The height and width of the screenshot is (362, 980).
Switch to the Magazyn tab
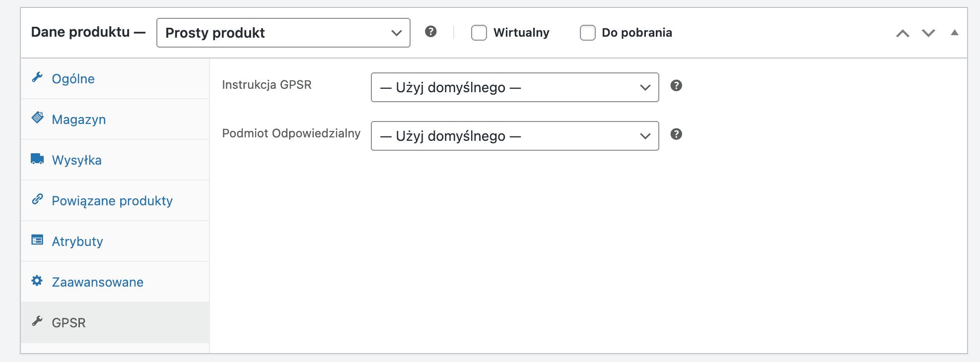[x=78, y=120]
